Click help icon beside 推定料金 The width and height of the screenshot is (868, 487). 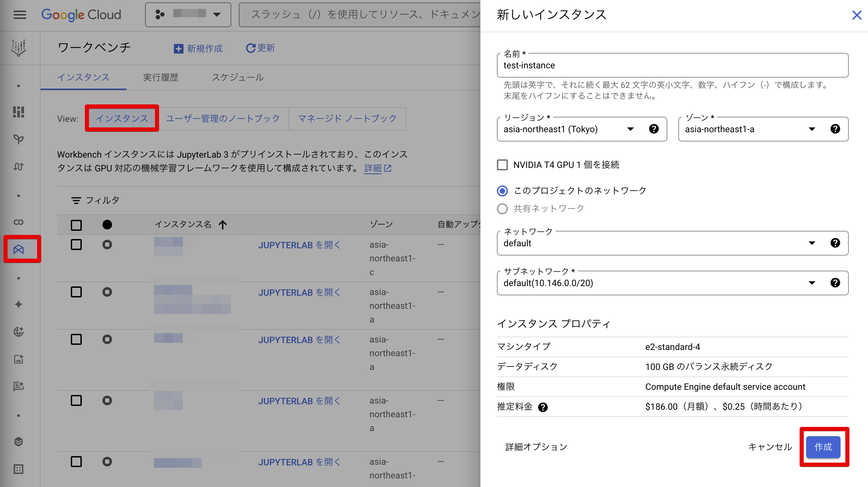pos(543,407)
